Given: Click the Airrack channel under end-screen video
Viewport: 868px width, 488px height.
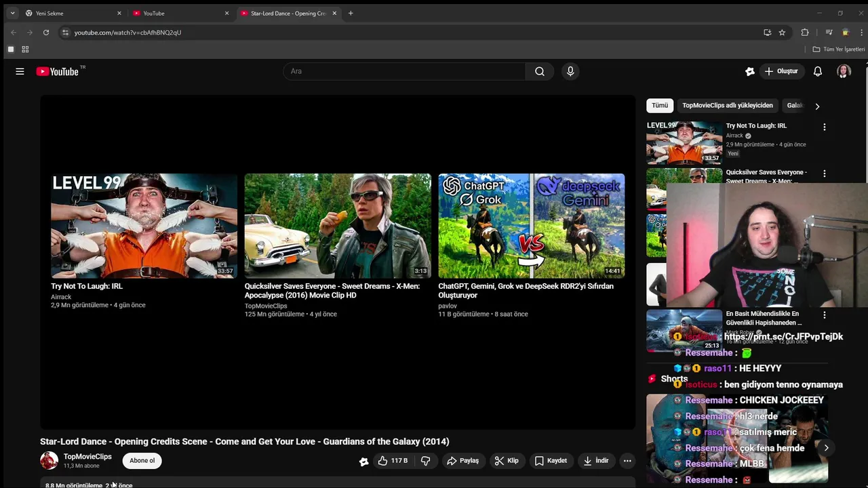Looking at the screenshot, I should [61, 297].
